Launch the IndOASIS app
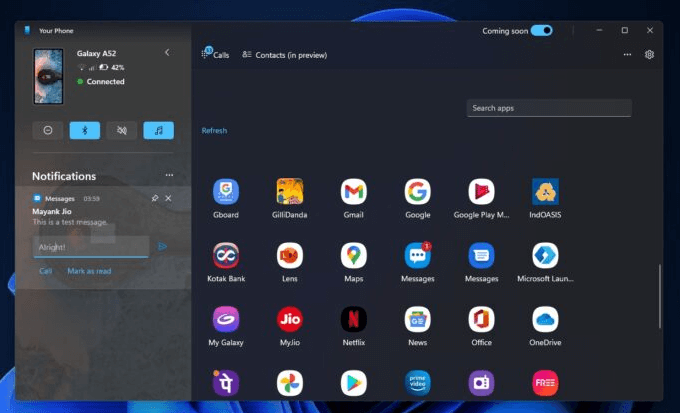Viewport: 680px width, 413px height. [545, 191]
